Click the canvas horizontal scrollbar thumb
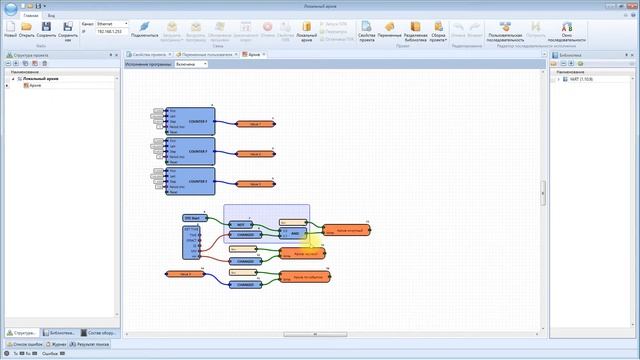The image size is (640, 360). (x=315, y=334)
